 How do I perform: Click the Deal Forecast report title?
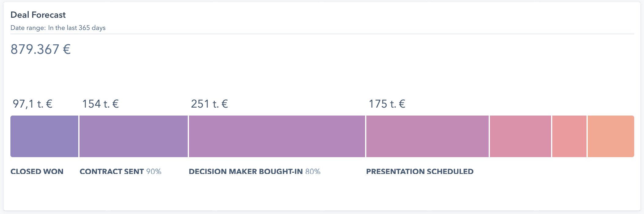(38, 15)
